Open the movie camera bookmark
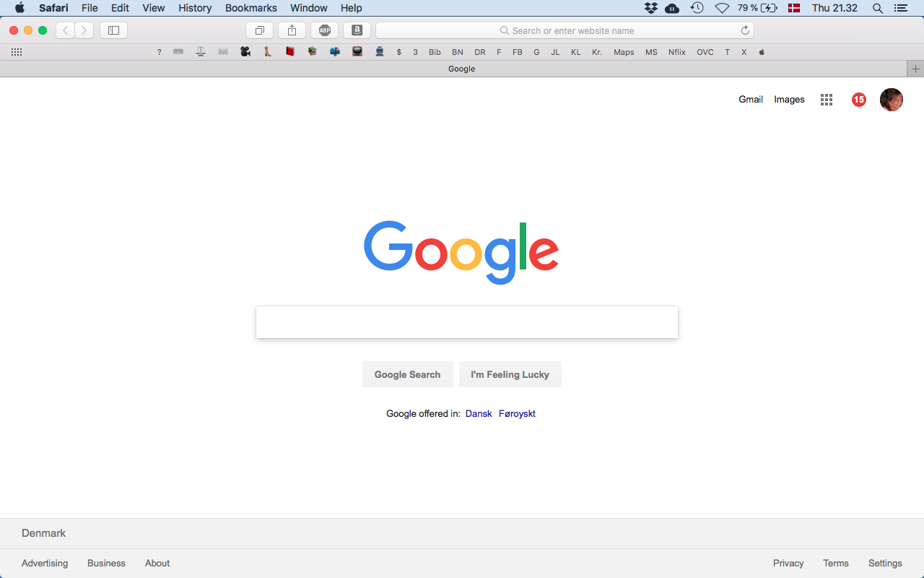 pos(245,52)
